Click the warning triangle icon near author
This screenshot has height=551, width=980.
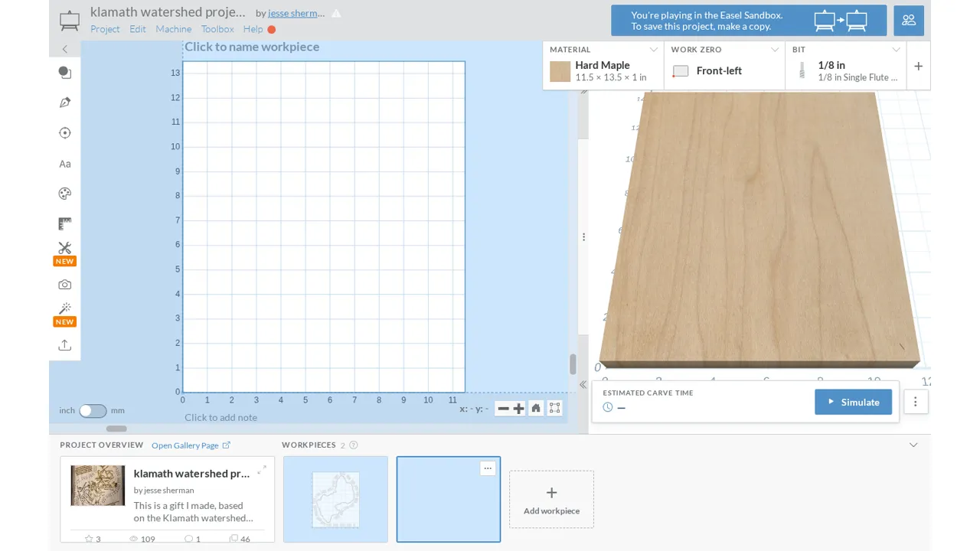point(336,13)
